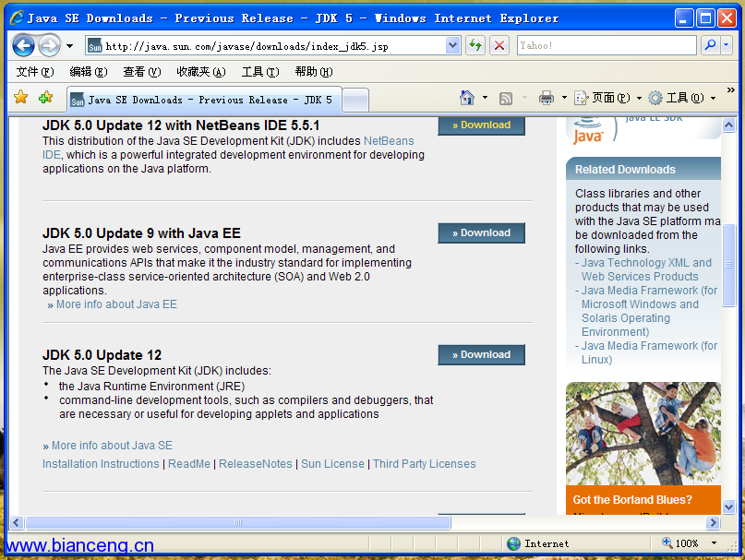Viewport: 745px width, 560px height.
Task: Open Java Media Framework for Windows link
Action: point(649,311)
